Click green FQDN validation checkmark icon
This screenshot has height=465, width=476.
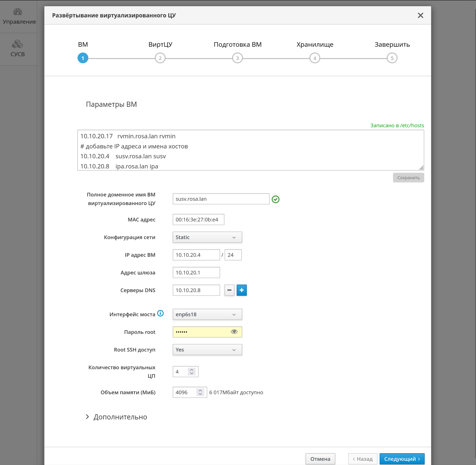[275, 199]
